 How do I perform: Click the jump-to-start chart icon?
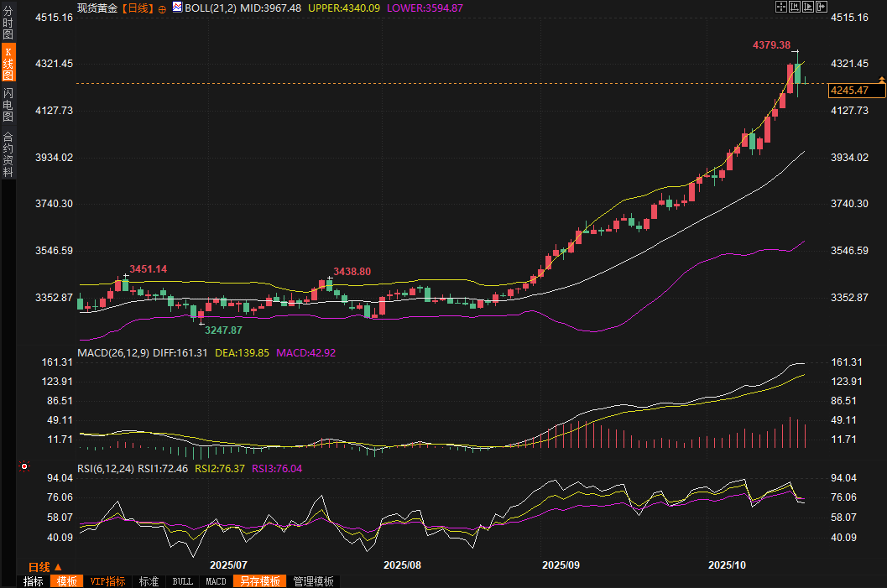point(795,8)
